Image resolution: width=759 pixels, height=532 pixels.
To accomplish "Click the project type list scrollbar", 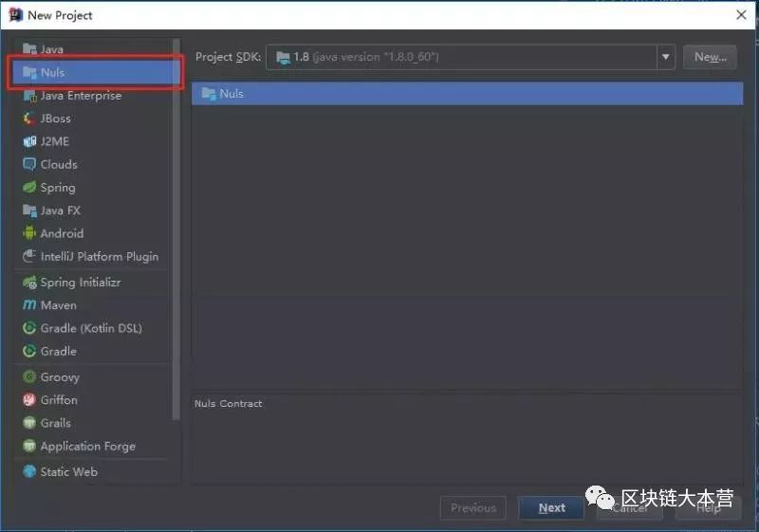I will point(176,229).
